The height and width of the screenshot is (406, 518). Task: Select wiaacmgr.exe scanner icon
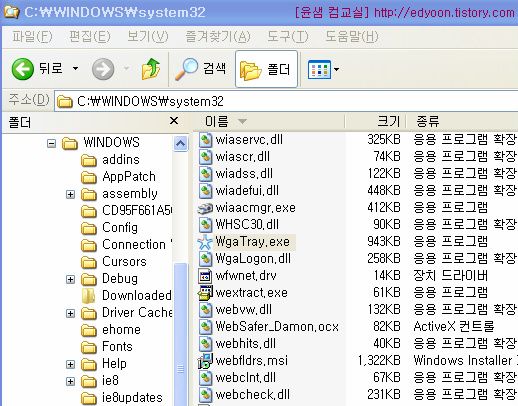(x=205, y=208)
